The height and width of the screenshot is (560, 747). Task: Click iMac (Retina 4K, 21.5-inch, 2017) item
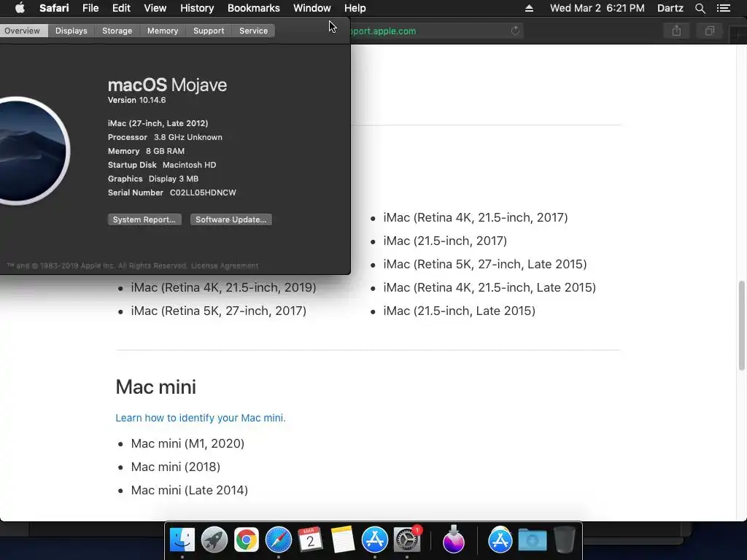pyautogui.click(x=476, y=217)
